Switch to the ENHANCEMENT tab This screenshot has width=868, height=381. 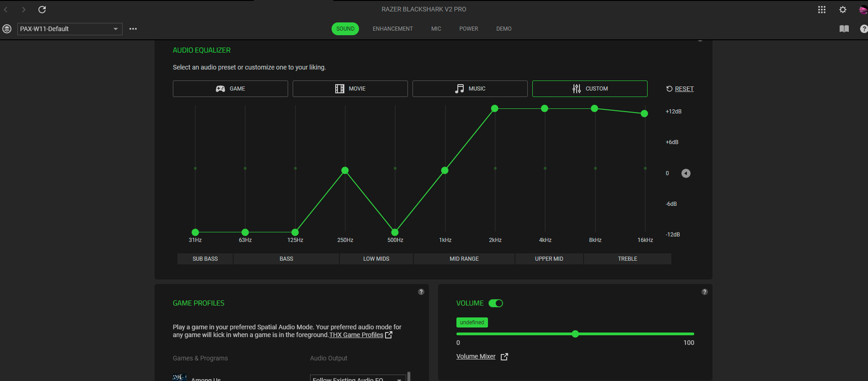pyautogui.click(x=393, y=29)
